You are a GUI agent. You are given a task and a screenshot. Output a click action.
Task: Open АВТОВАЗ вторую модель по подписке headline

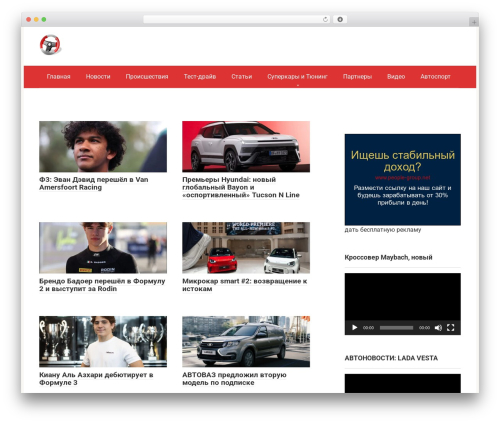pos(234,379)
